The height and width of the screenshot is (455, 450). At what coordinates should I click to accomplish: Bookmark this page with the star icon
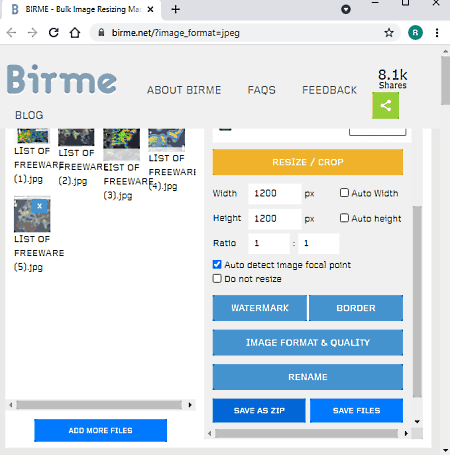point(389,33)
